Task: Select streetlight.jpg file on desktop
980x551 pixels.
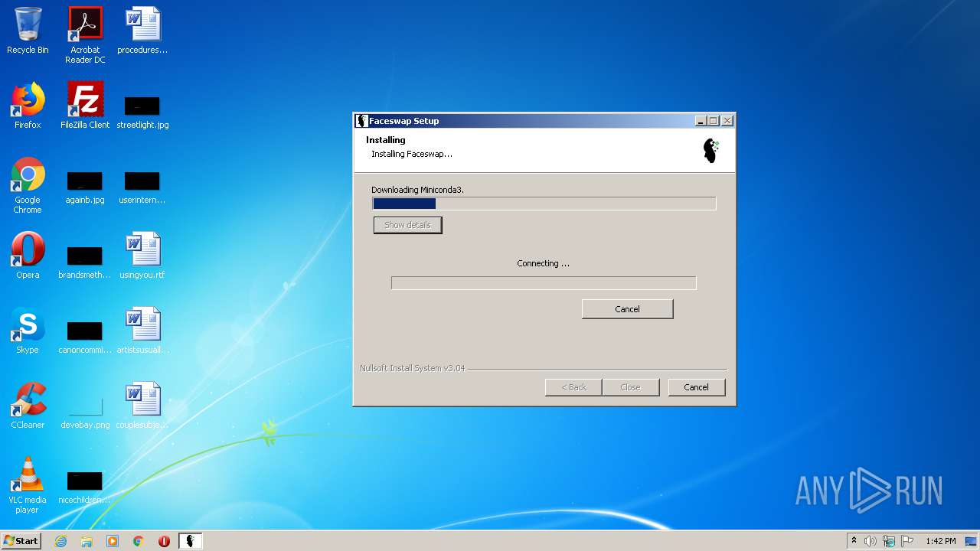Action: click(142, 112)
